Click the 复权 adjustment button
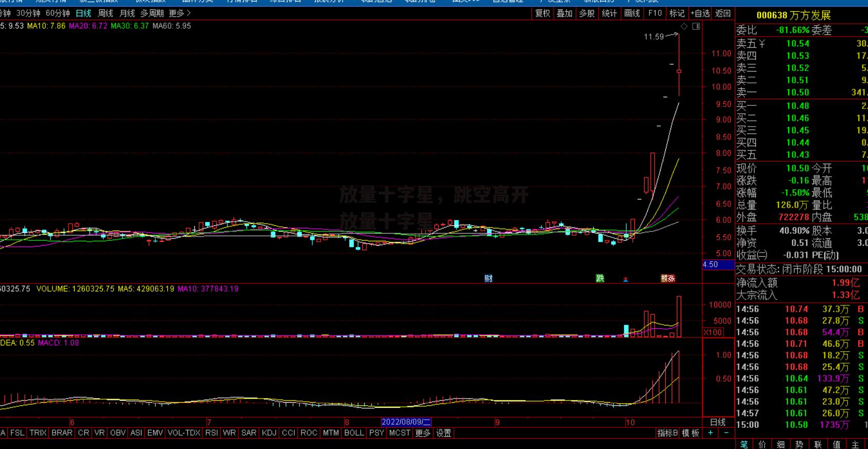 (x=543, y=13)
